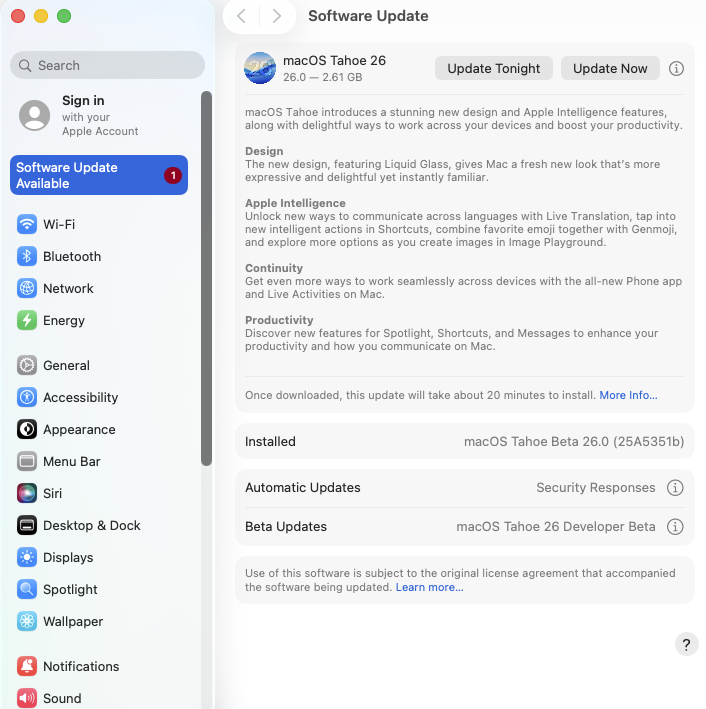Click the Desktop & Dock icon

(x=27, y=525)
